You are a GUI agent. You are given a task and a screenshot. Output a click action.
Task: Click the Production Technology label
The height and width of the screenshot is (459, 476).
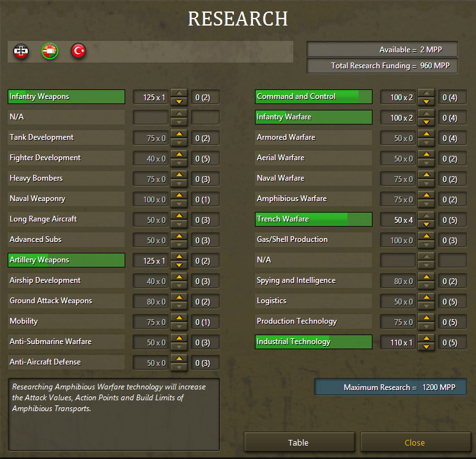pyautogui.click(x=297, y=321)
